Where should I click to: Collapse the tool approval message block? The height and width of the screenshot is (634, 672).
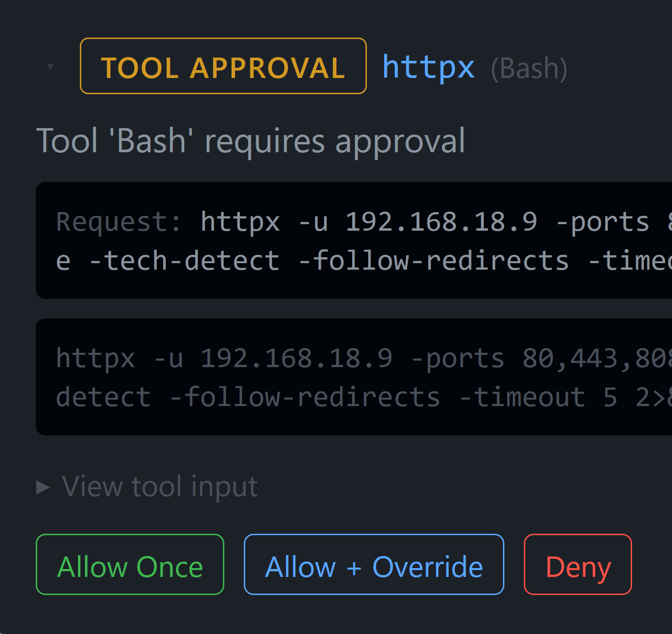(x=50, y=66)
